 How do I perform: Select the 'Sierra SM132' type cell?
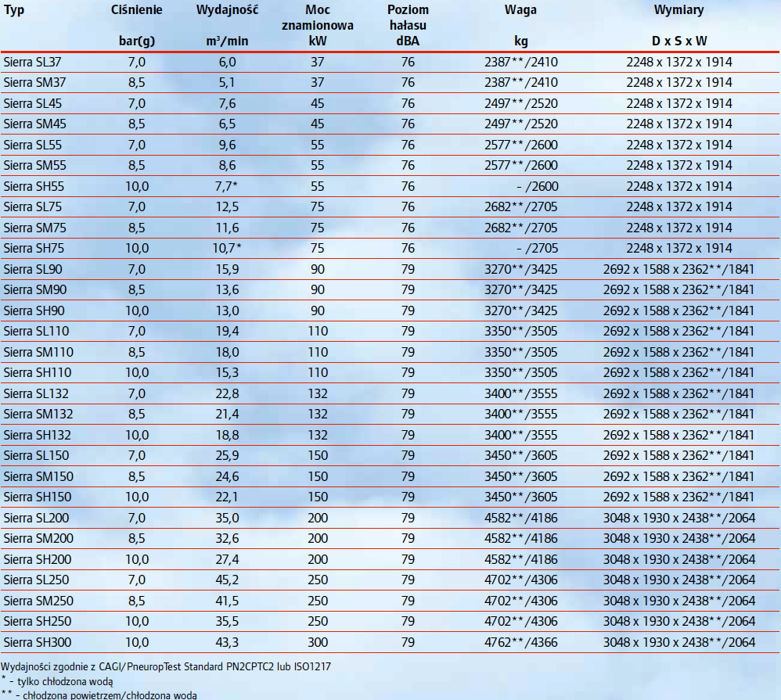38,415
